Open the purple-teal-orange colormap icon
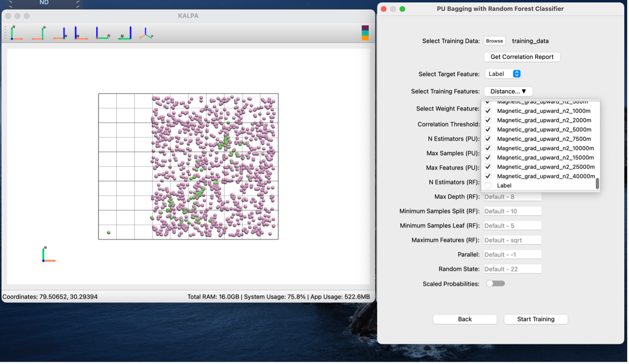 [365, 33]
